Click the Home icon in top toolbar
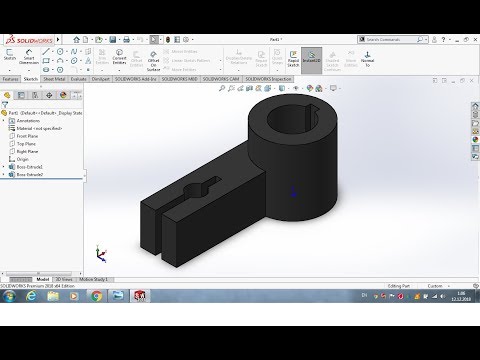Screen dimensions: 480x360 pos(76,40)
